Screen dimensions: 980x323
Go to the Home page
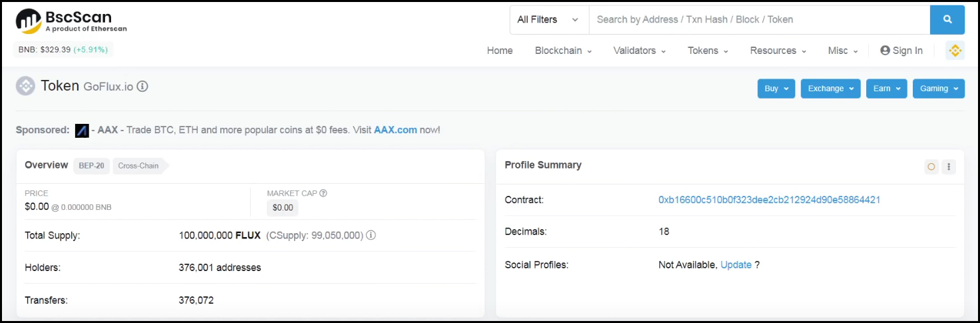(x=500, y=51)
